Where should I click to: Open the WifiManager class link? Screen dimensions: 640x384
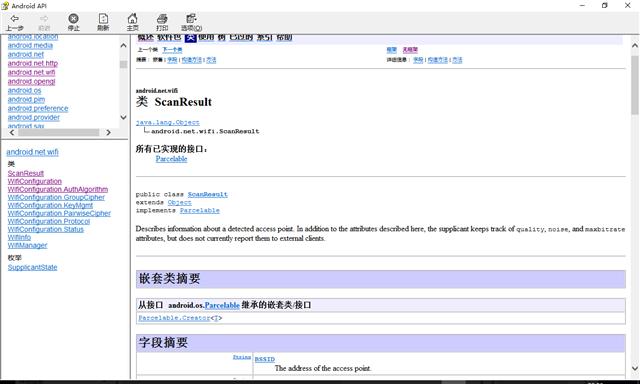27,245
